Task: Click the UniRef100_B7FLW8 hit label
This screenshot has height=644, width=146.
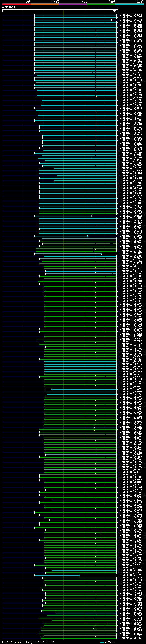Action: (x=131, y=40)
